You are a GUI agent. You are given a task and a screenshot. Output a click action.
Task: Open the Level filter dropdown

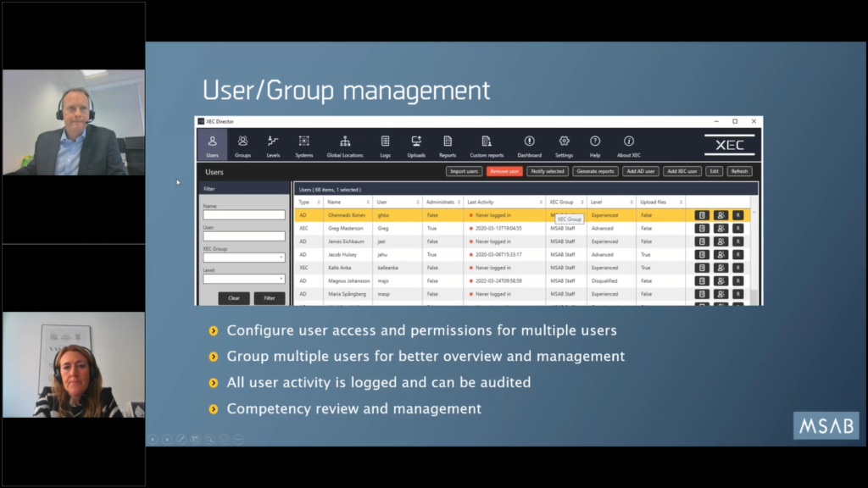244,279
